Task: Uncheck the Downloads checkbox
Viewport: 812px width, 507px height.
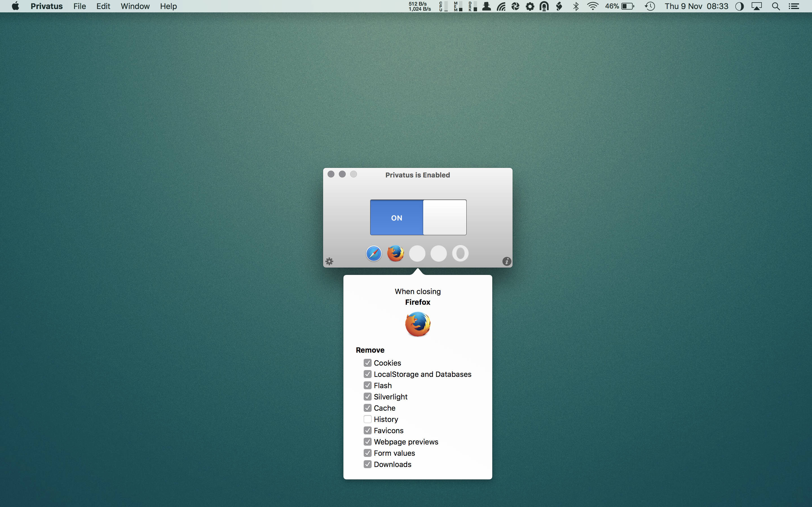Action: tap(367, 464)
